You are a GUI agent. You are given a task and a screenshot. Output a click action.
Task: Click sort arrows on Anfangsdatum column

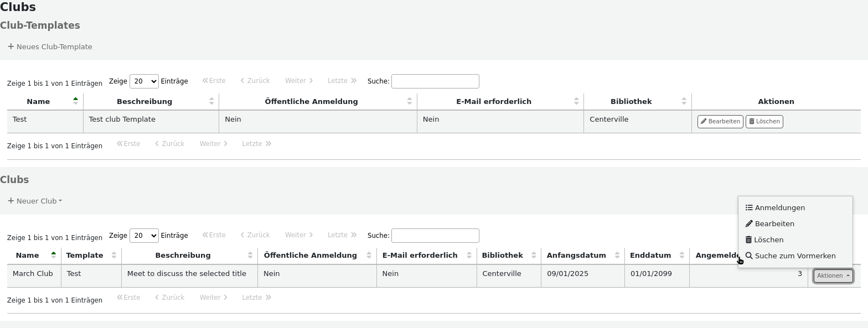[x=617, y=255]
